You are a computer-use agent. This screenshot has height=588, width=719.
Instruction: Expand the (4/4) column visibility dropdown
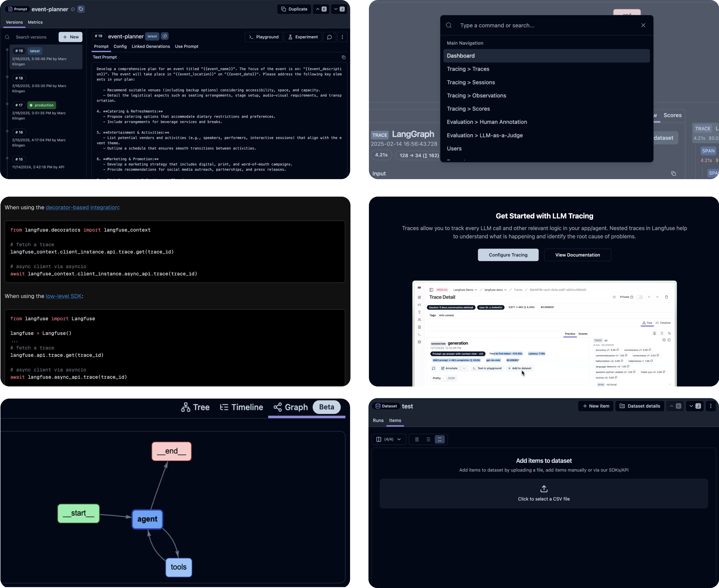click(389, 439)
